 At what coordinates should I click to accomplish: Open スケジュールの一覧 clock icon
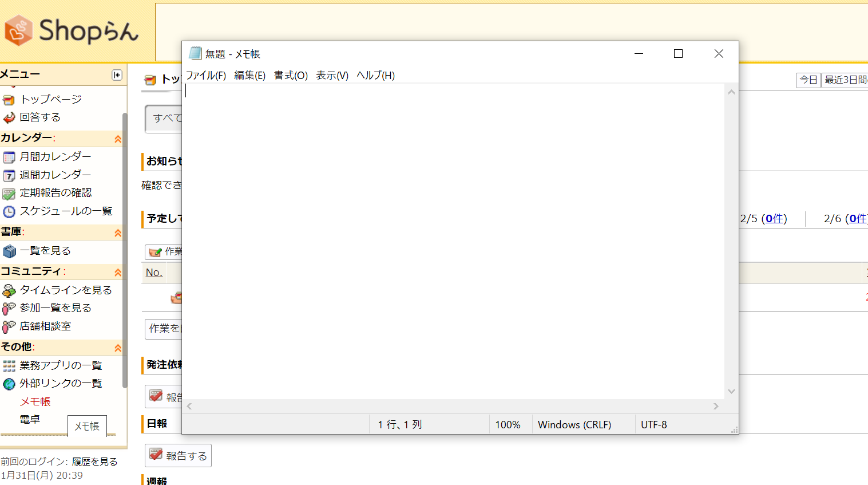pyautogui.click(x=9, y=212)
